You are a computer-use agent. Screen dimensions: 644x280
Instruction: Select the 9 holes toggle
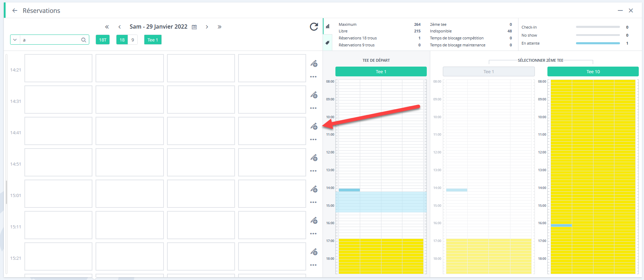tap(132, 40)
